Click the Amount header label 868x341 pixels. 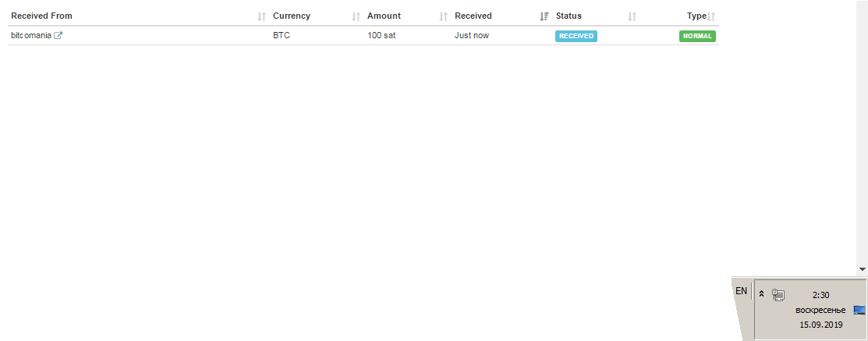(384, 16)
